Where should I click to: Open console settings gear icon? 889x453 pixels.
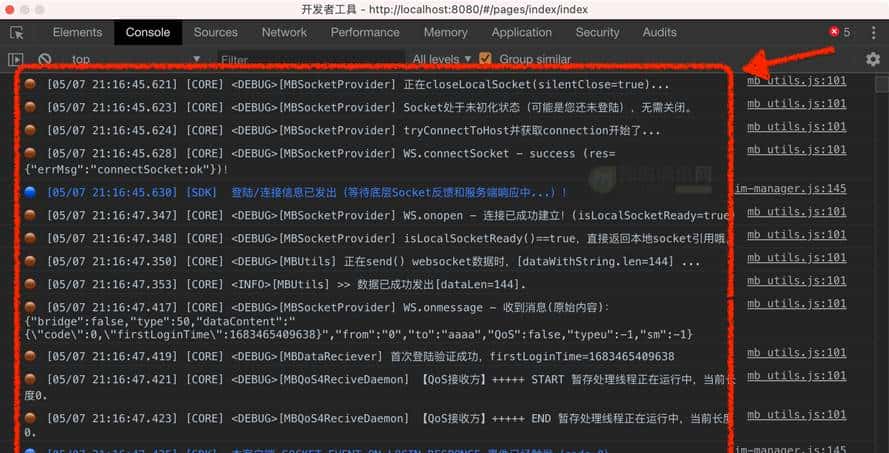point(873,59)
